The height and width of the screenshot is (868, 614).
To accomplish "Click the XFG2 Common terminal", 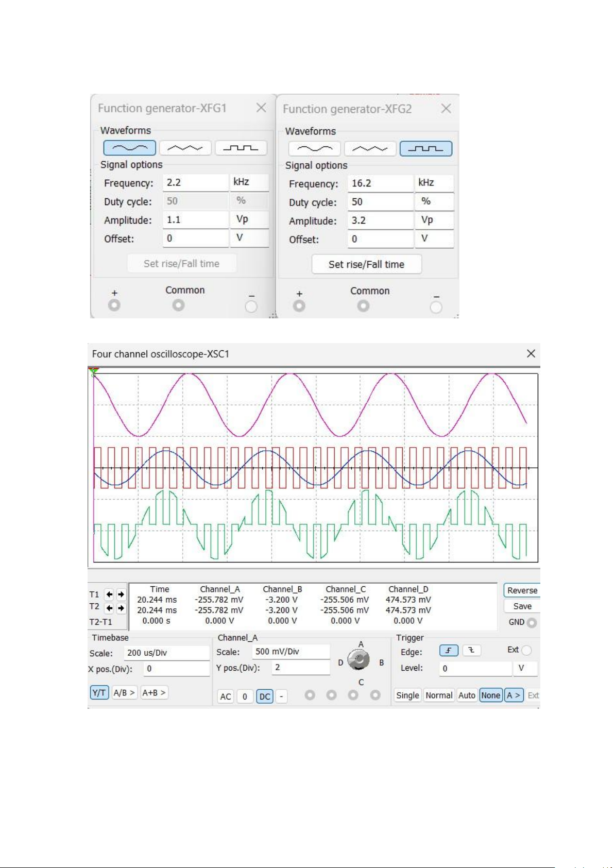I will click(x=363, y=306).
